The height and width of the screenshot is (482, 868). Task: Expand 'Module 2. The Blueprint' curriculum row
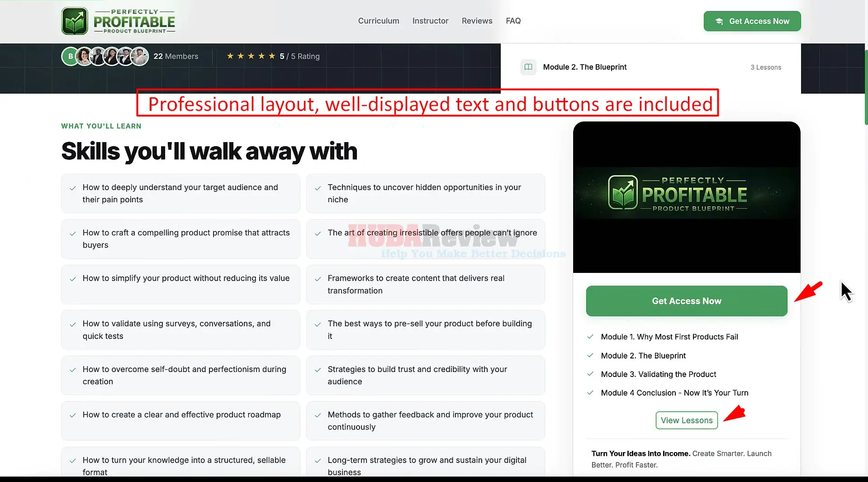coord(650,67)
